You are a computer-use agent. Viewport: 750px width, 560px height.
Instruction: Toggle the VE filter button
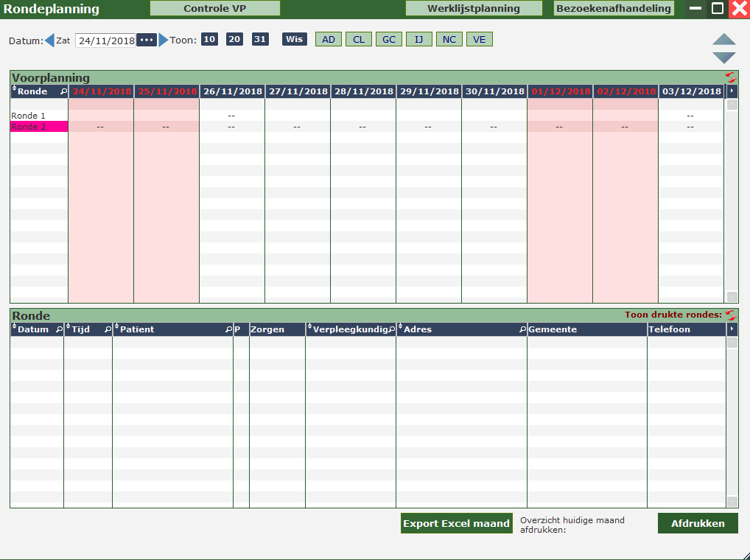[x=480, y=40]
